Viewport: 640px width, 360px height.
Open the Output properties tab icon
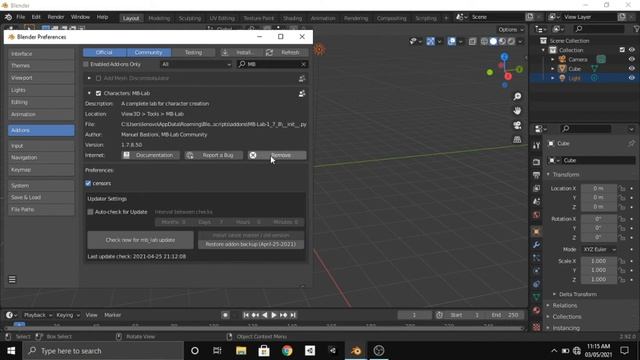pos(536,175)
